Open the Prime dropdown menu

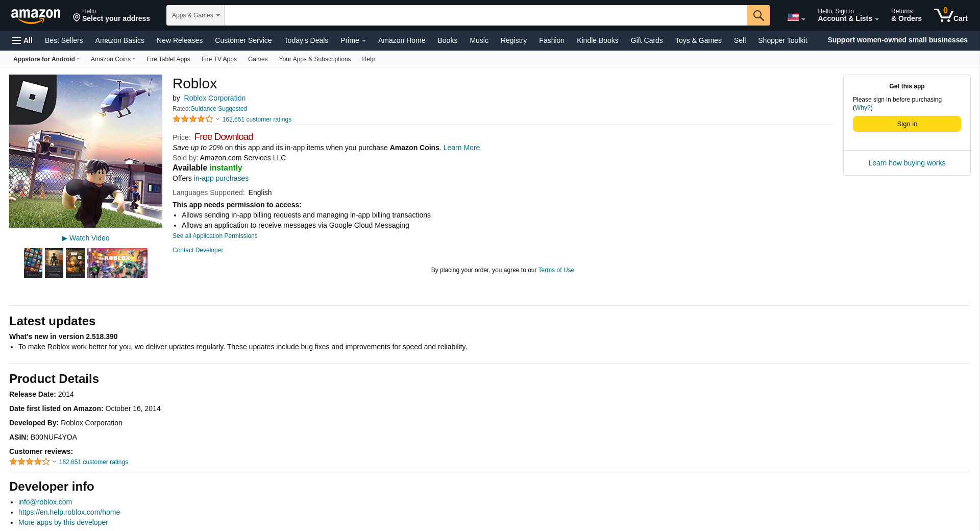pos(353,40)
